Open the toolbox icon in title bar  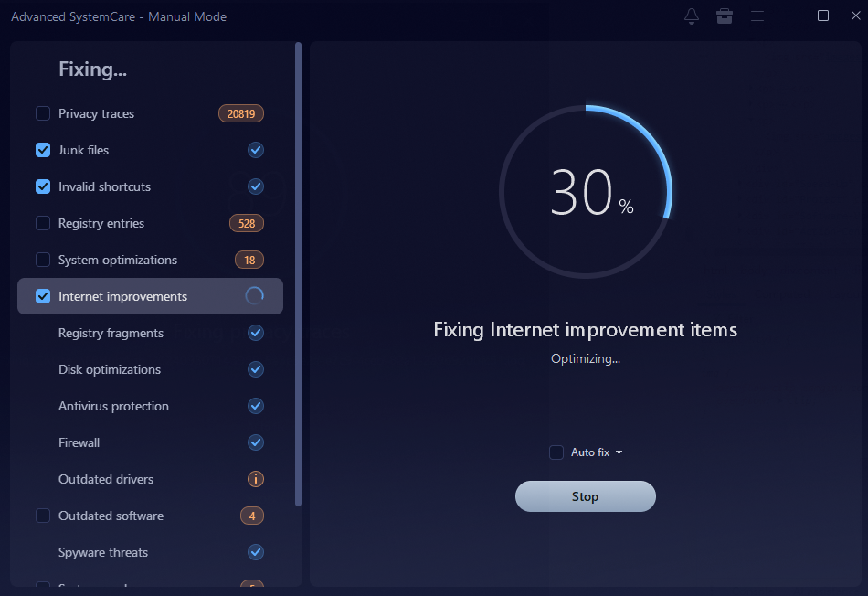coord(725,16)
